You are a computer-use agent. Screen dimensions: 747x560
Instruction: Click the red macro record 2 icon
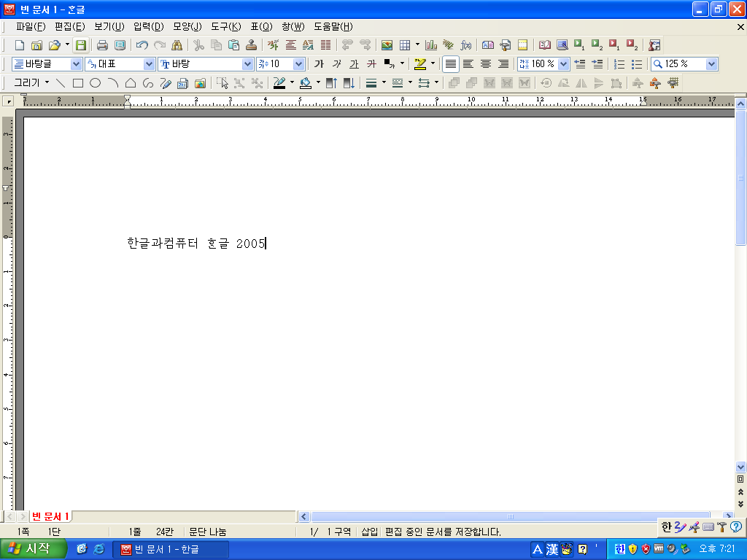pos(632,45)
